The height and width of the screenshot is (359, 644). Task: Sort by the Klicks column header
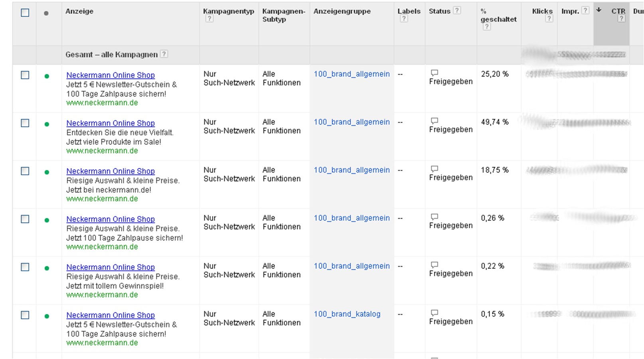click(x=542, y=11)
